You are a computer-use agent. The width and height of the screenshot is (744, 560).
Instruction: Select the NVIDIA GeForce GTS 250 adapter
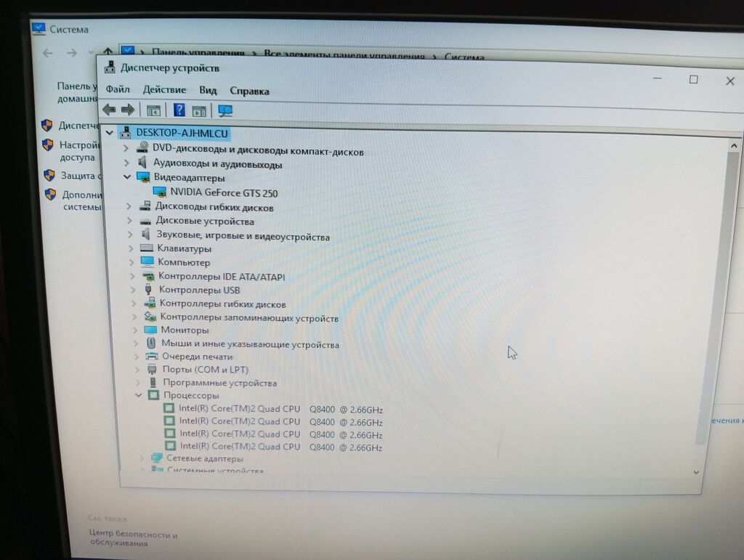pyautogui.click(x=224, y=192)
